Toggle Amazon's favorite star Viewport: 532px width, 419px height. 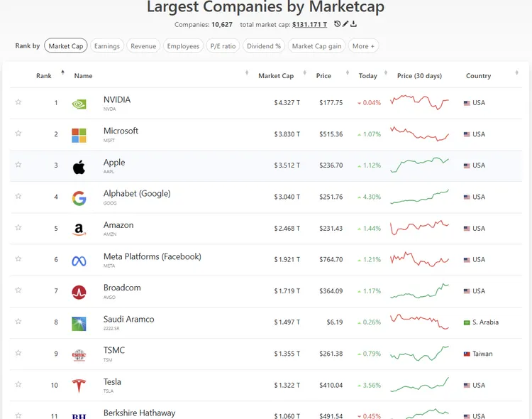[18, 227]
